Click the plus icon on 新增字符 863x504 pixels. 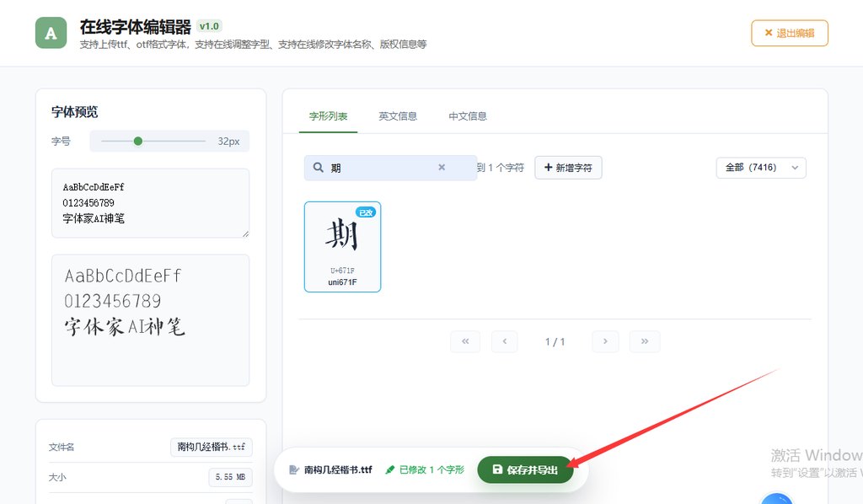click(548, 168)
